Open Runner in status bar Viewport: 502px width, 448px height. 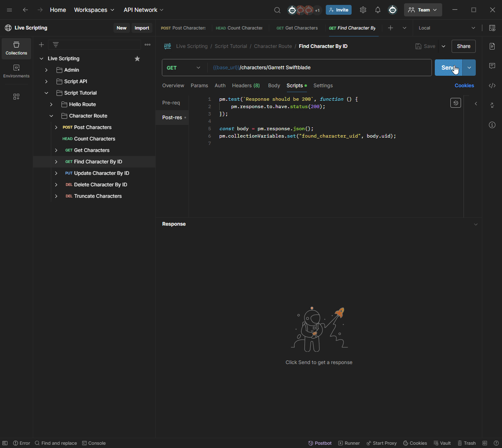(x=349, y=443)
